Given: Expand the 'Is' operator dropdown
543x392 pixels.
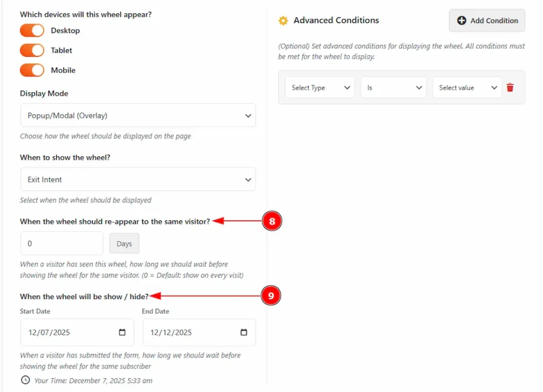Looking at the screenshot, I should [393, 88].
